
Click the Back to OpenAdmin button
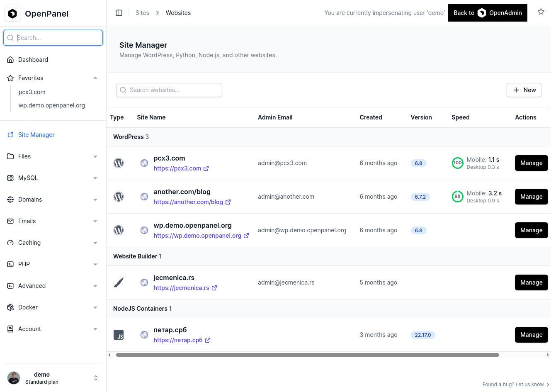point(488,13)
